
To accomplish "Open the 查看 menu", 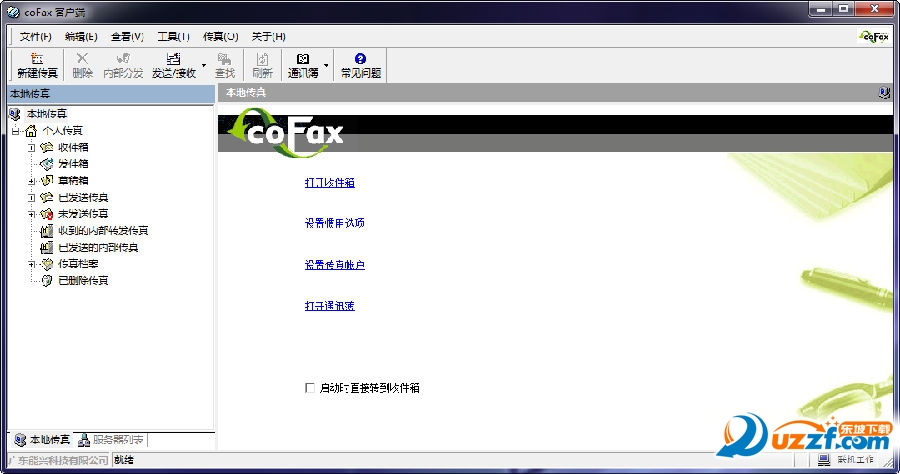I will point(127,37).
